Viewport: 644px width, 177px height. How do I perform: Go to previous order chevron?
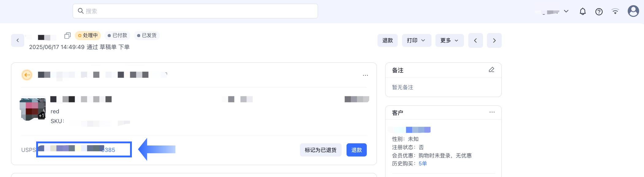coord(476,40)
